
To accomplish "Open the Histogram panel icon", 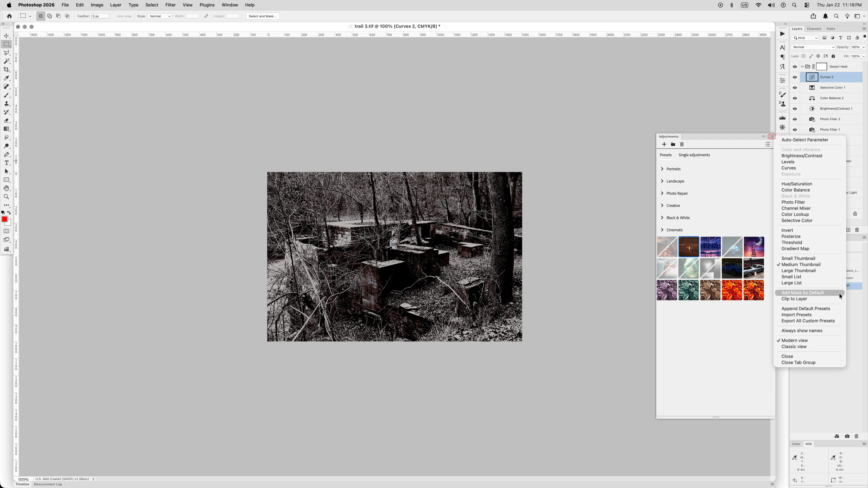I will click(x=782, y=118).
